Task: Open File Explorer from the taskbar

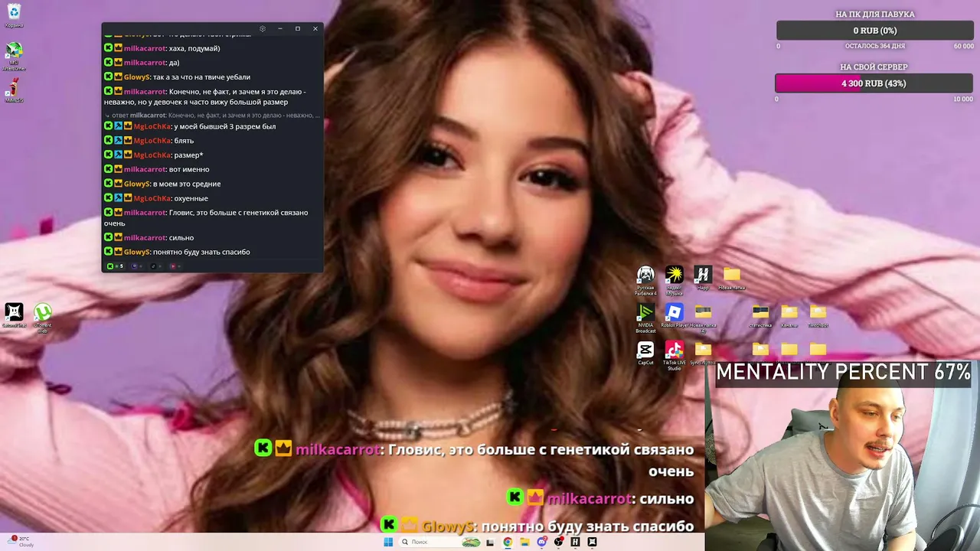Action: 524,542
